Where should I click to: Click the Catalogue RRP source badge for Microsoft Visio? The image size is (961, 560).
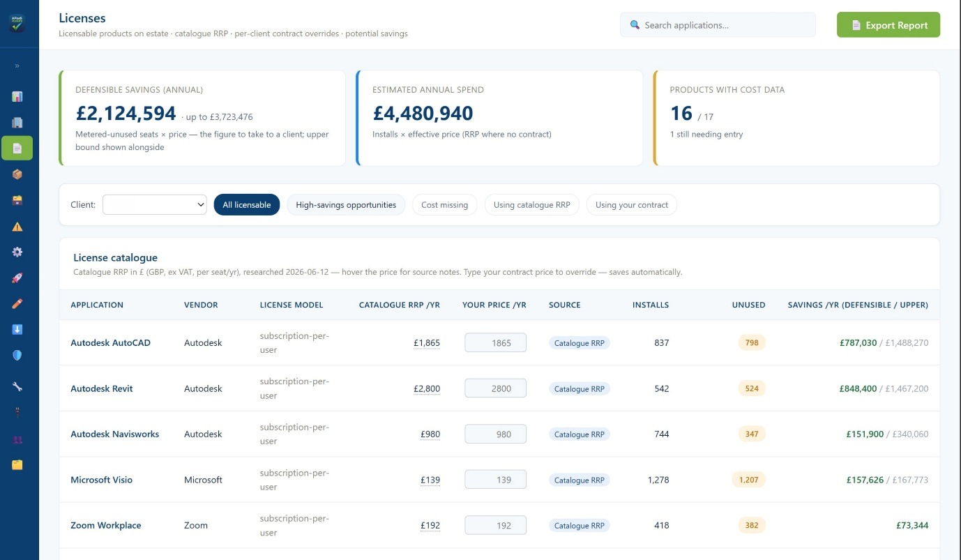pyautogui.click(x=580, y=480)
